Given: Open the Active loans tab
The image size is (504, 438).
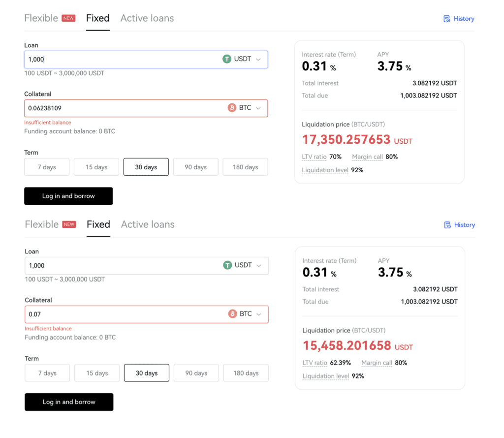Looking at the screenshot, I should 147,18.
